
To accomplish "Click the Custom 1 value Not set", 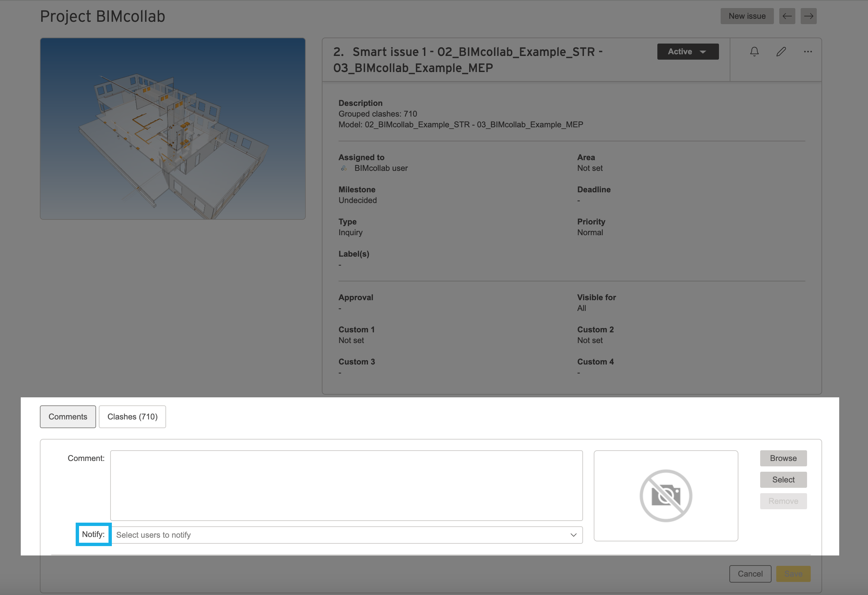I will 351,340.
